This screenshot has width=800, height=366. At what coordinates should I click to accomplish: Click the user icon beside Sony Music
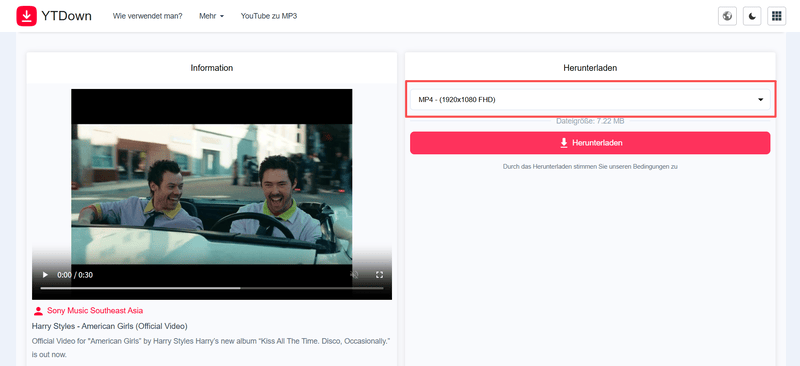click(38, 310)
